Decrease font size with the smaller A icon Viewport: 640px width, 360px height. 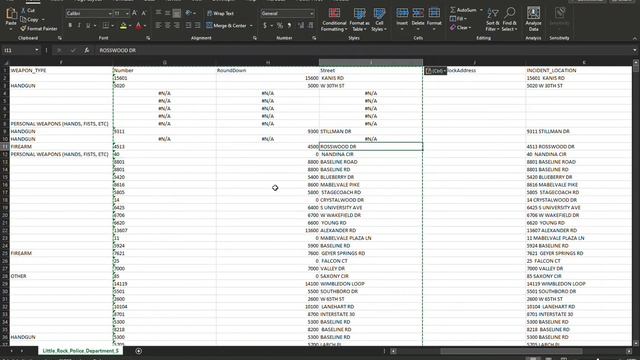(x=144, y=13)
